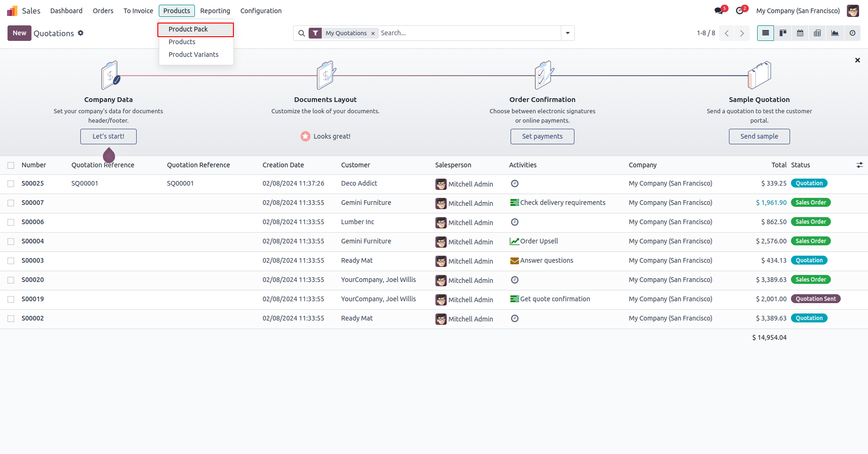Click the Company Data step icon
The height and width of the screenshot is (454, 868).
(110, 75)
